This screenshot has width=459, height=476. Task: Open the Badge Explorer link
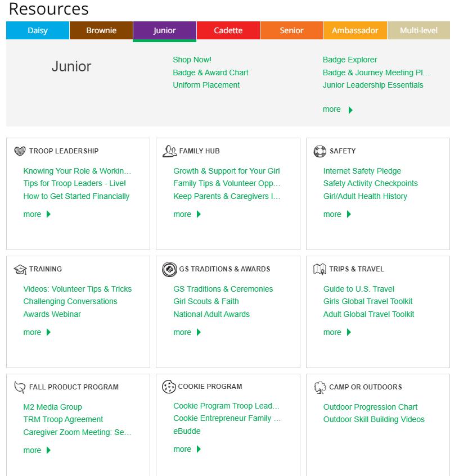tap(350, 60)
